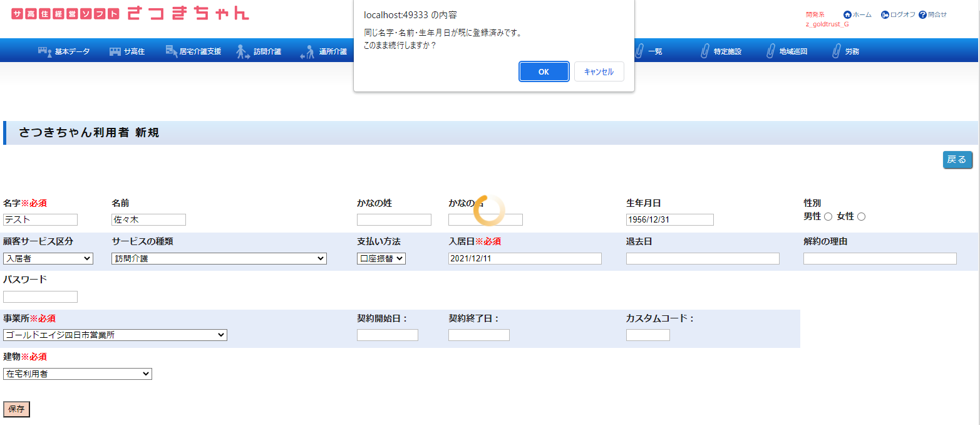Click the 通所介護 icon
The height and width of the screenshot is (425, 980).
[307, 52]
